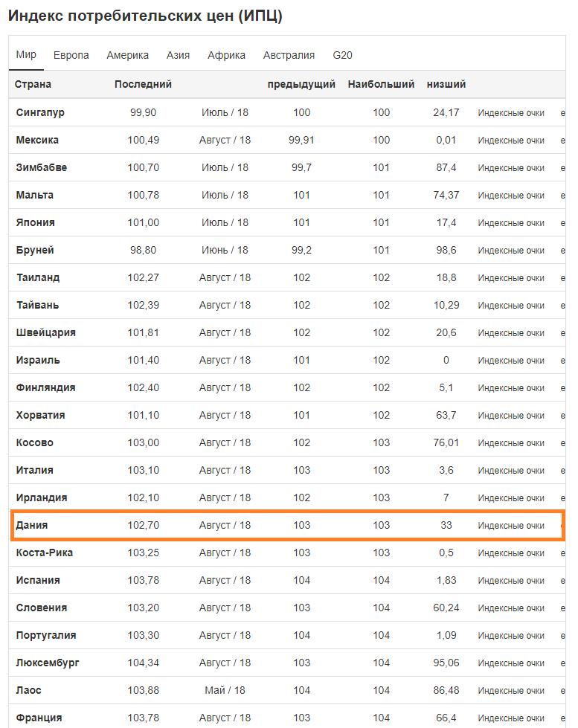The height and width of the screenshot is (728, 578).
Task: Open the Австралия tab
Action: [x=289, y=55]
